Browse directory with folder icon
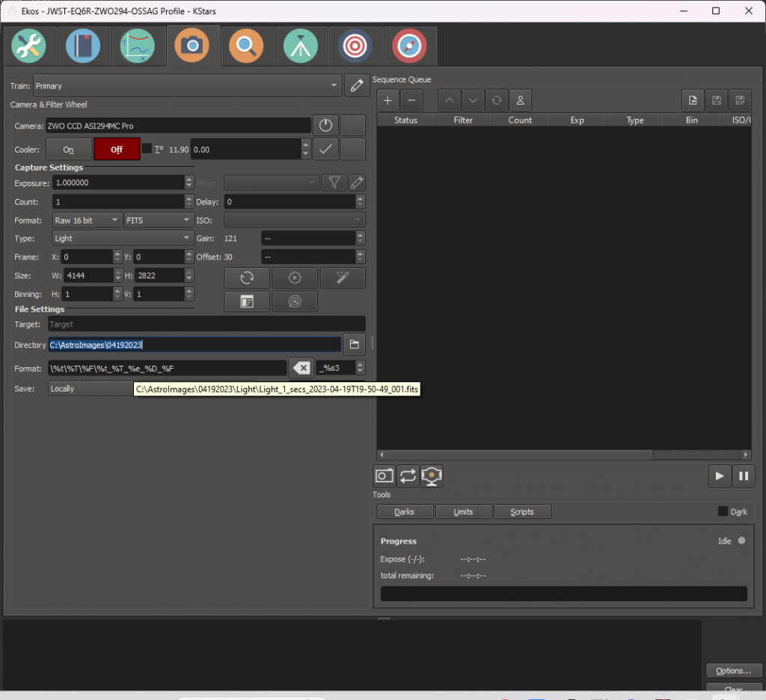 354,344
